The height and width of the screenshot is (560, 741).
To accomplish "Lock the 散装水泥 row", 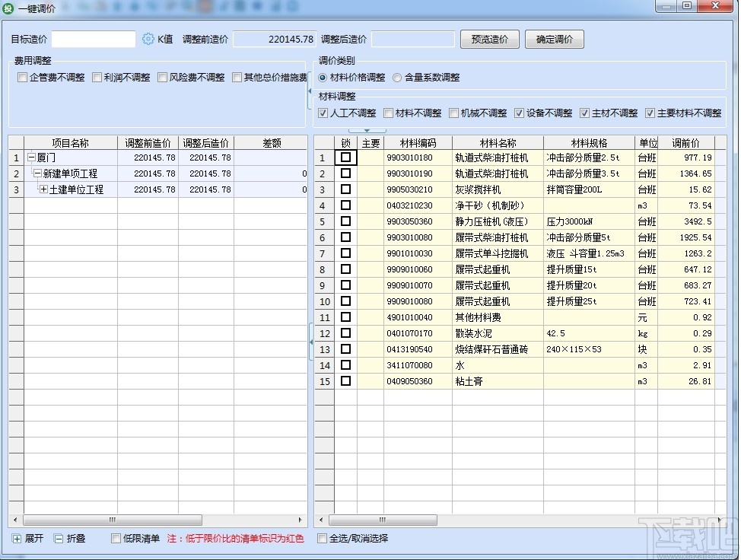I will [x=345, y=333].
